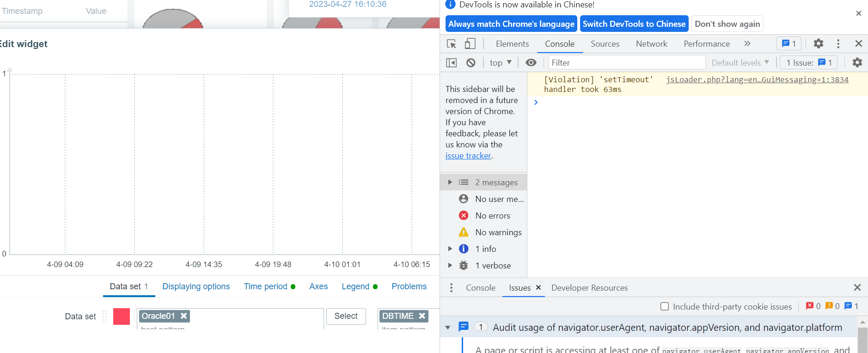Image resolution: width=868 pixels, height=353 pixels.
Task: Open the Displaying options tab
Action: coord(196,286)
